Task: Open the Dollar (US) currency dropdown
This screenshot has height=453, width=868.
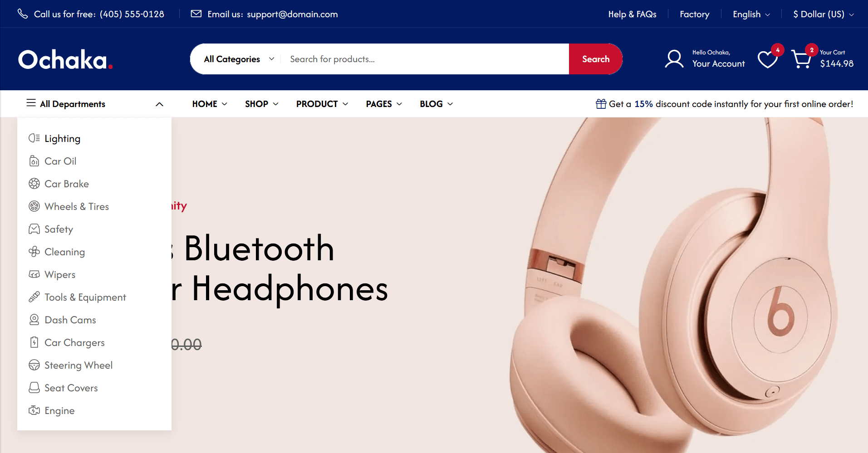Action: [x=824, y=14]
